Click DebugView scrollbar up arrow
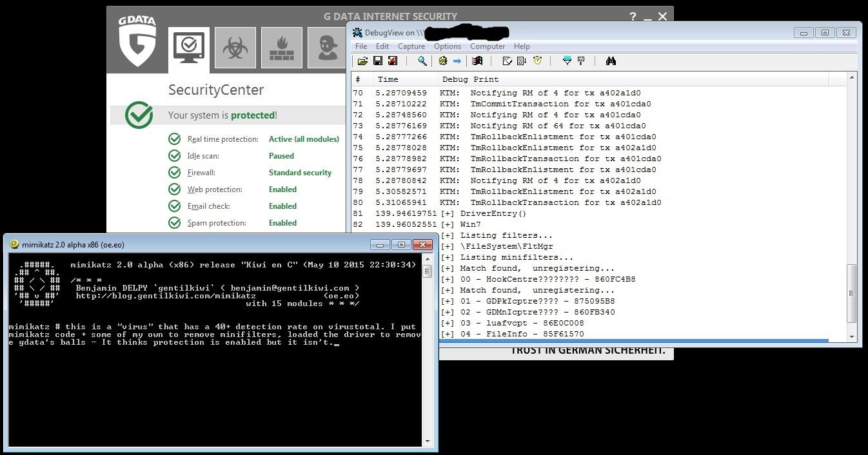This screenshot has width=868, height=455. click(x=852, y=77)
